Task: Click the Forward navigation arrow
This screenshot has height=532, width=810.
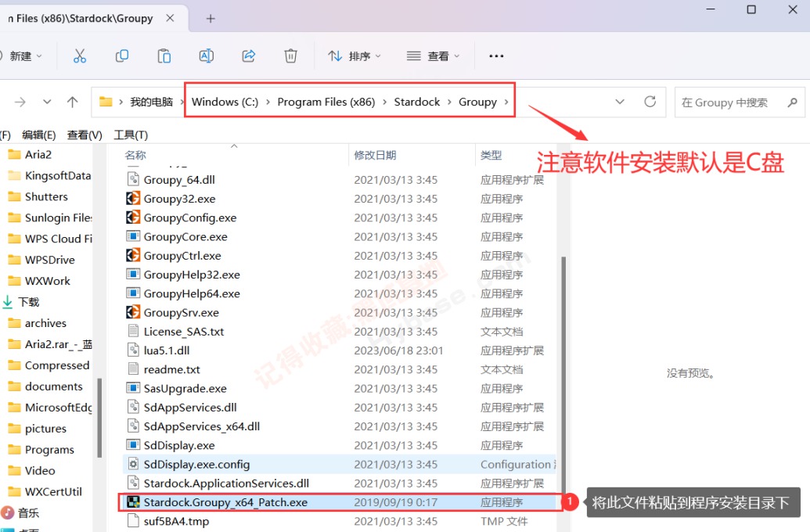Action: click(20, 102)
